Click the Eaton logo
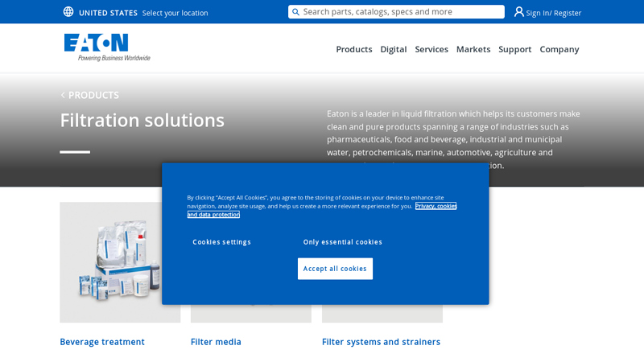Screen dimensions: 644x362 107,47
